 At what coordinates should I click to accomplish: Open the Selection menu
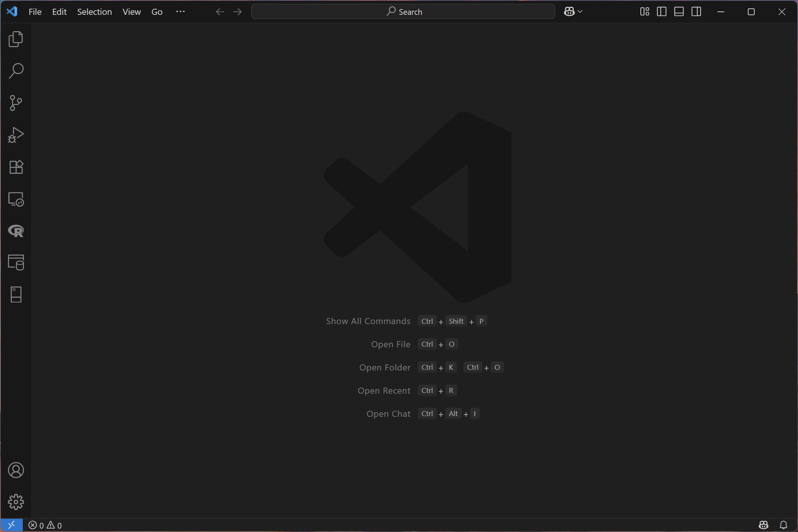click(95, 12)
